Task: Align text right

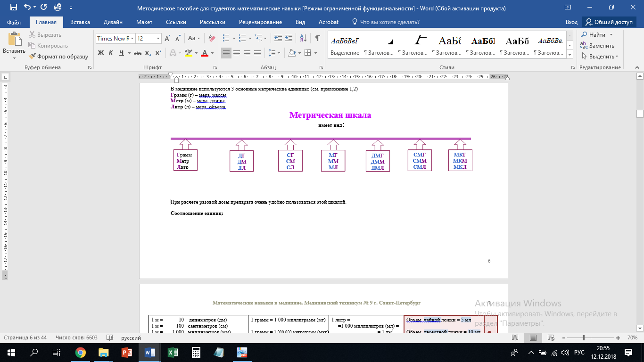Action: [247, 53]
